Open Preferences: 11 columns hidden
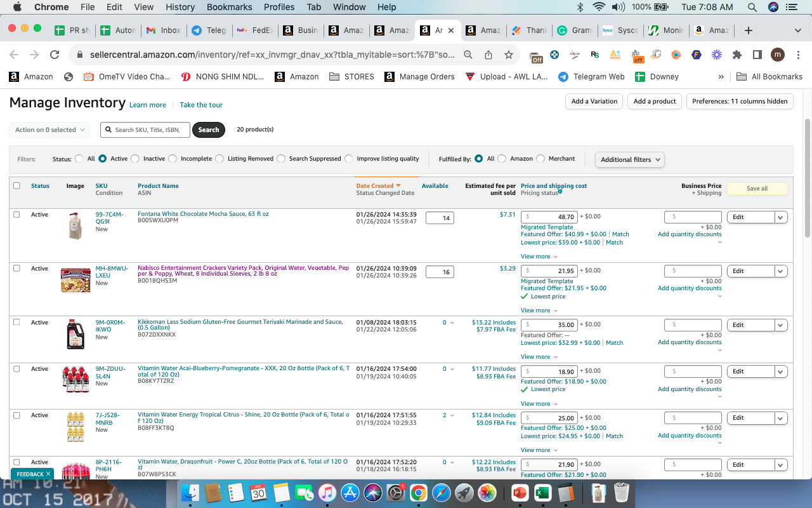Image resolution: width=812 pixels, height=508 pixels. pos(740,101)
